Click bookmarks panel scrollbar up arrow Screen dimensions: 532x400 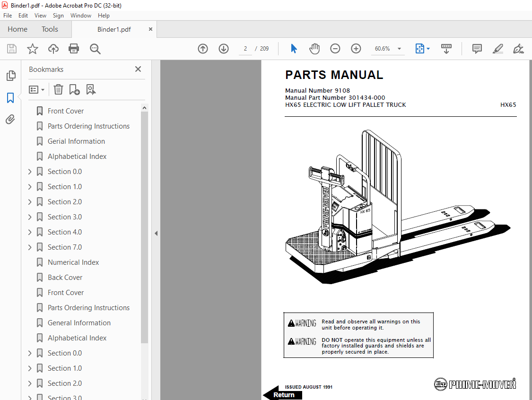pyautogui.click(x=145, y=108)
